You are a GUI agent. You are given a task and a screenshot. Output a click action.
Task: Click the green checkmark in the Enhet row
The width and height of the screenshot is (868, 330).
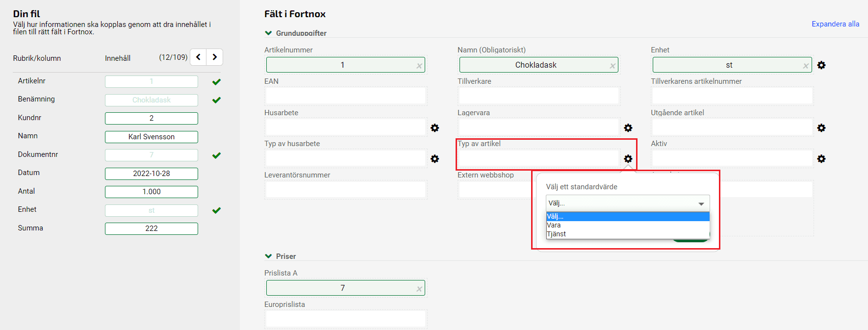point(216,210)
